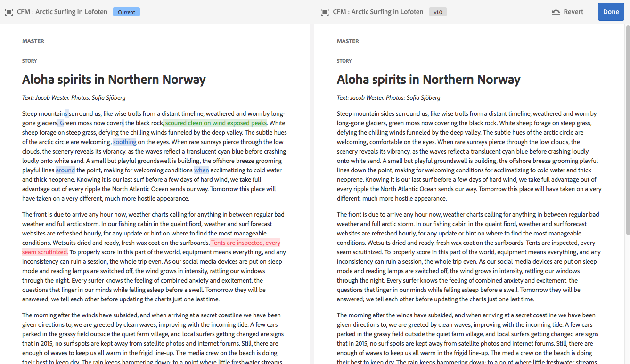Click the MASTER label in the Current pane
Image resolution: width=630 pixels, height=364 pixels.
tap(33, 41)
